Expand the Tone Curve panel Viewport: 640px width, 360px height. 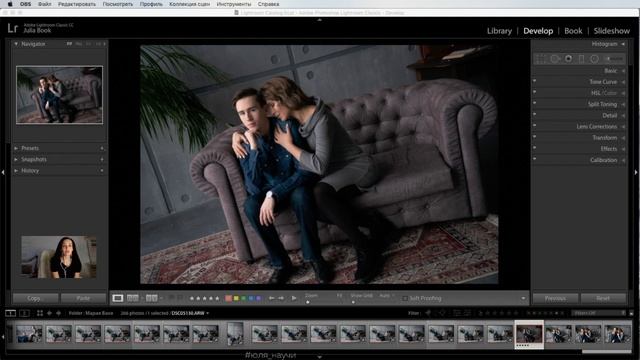coord(623,82)
